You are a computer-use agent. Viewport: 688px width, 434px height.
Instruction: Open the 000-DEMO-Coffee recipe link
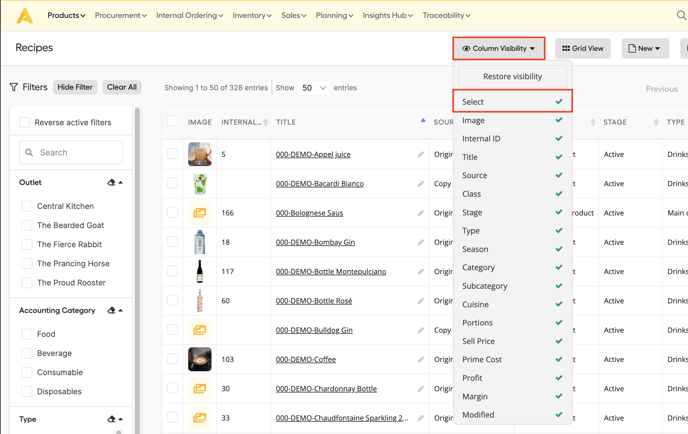point(306,359)
